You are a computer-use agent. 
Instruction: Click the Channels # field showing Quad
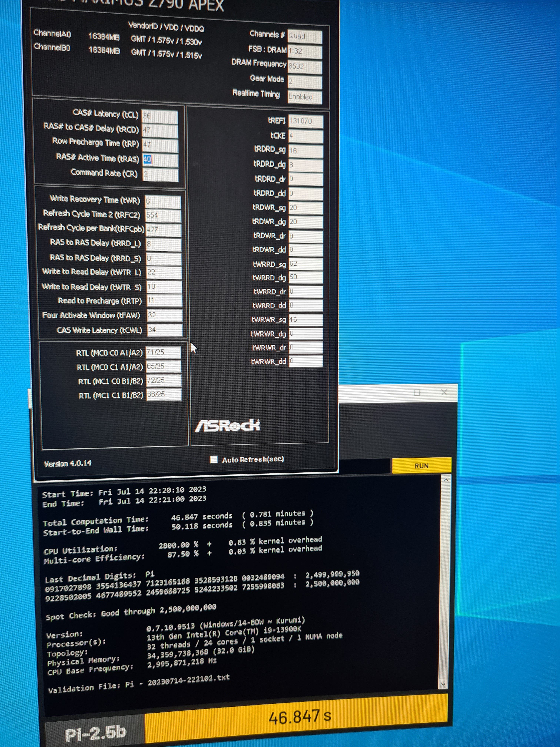[x=304, y=37]
